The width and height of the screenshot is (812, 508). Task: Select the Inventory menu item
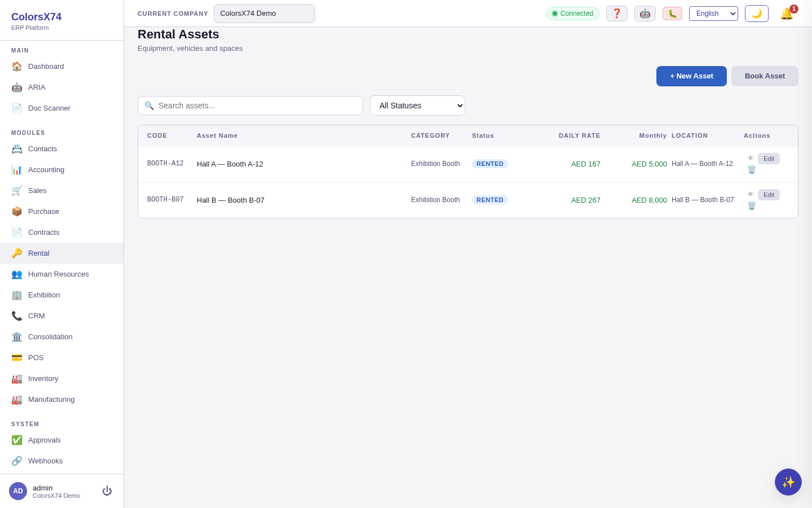point(62,378)
